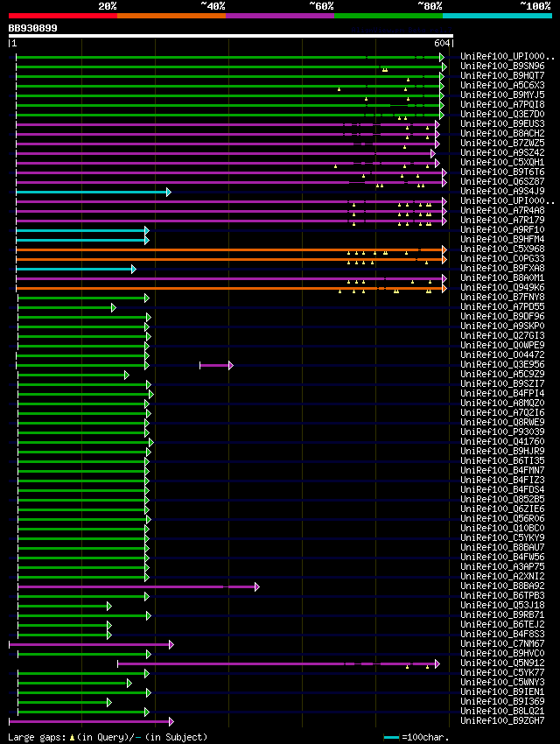
Task: Open hit UniRef100_P93039
Action: [x=502, y=432]
